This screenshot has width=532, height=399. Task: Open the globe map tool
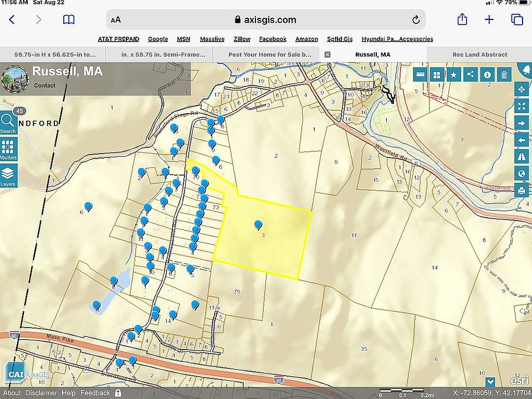[x=522, y=173]
